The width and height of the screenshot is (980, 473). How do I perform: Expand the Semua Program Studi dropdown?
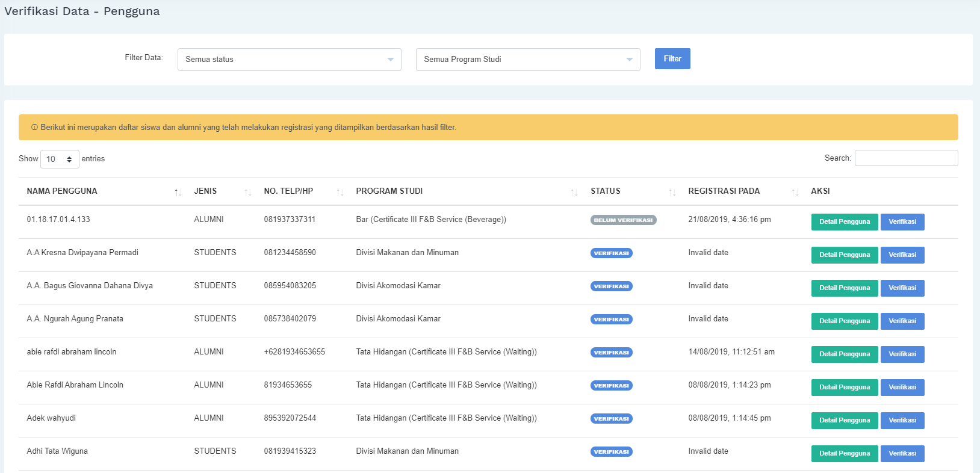[527, 60]
